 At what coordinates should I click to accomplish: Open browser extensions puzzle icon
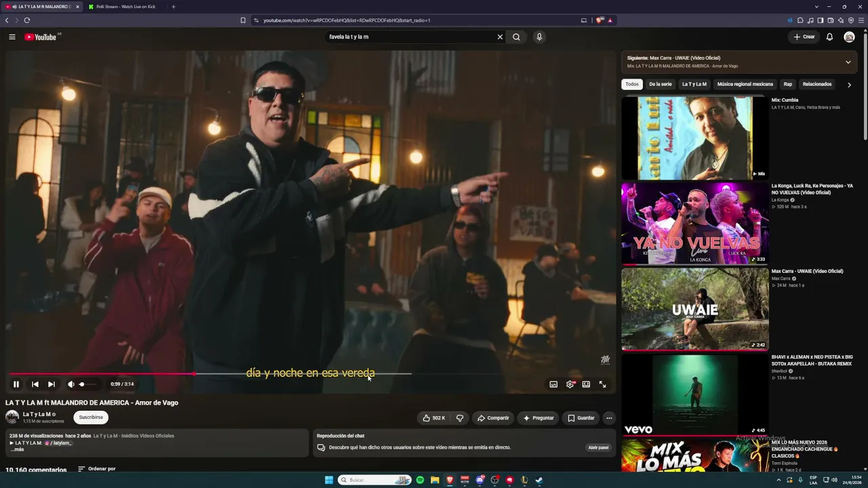(800, 20)
